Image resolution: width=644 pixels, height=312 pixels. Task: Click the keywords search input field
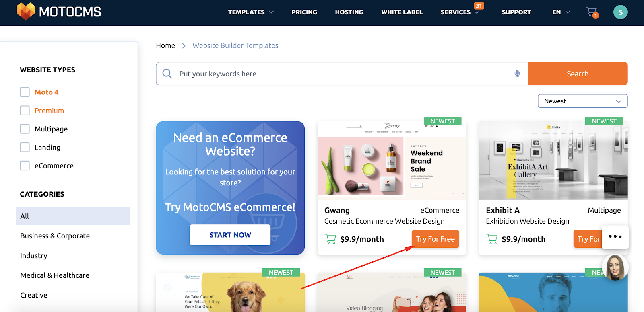342,74
